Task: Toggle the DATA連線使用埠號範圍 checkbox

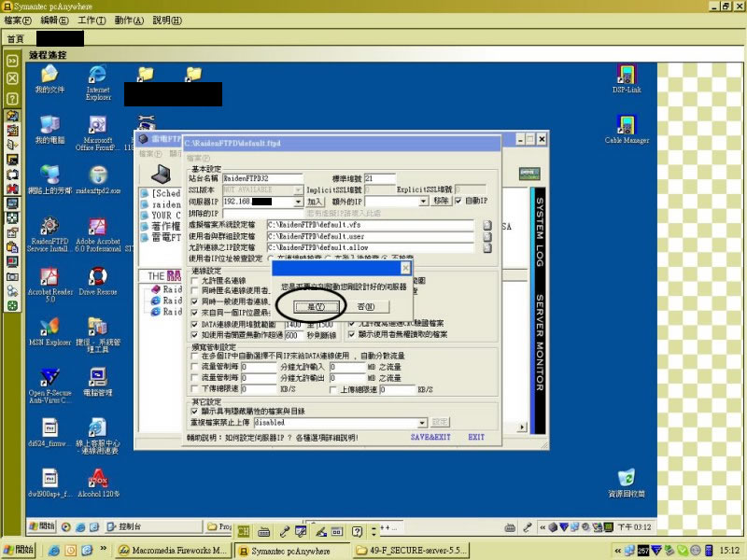Action: (x=194, y=324)
